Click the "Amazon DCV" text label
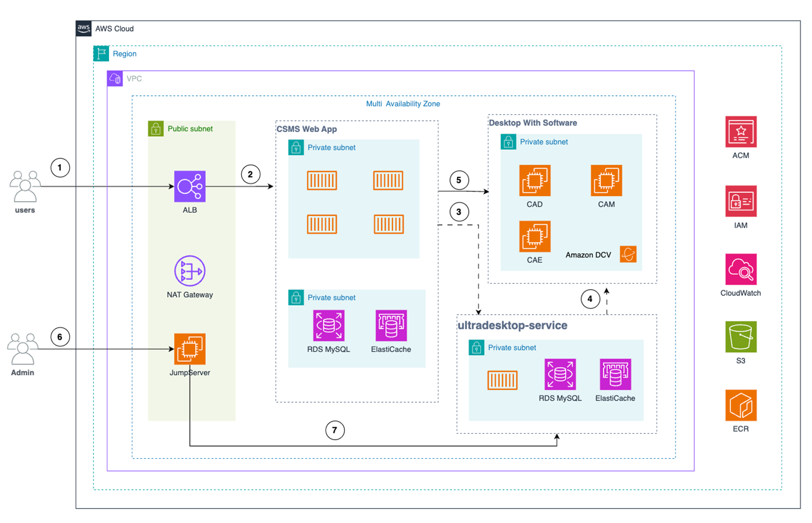Screen dimensions: 812x523 click(x=588, y=255)
